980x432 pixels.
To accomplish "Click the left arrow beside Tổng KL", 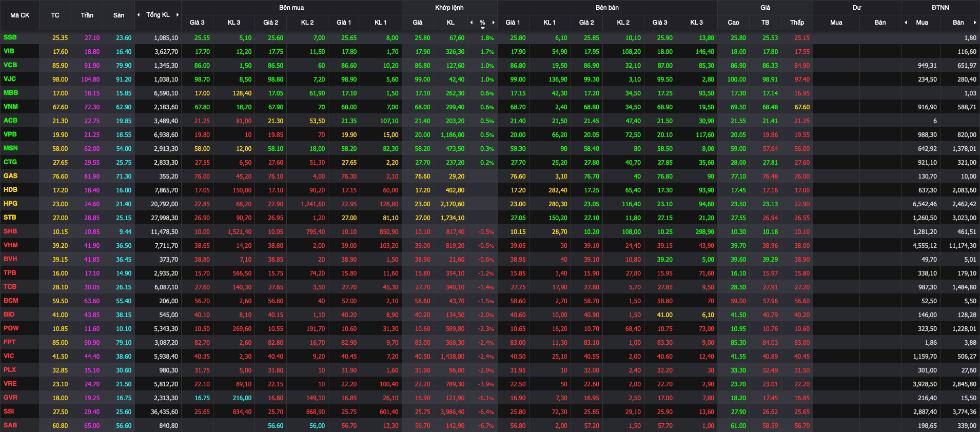I will click(139, 15).
